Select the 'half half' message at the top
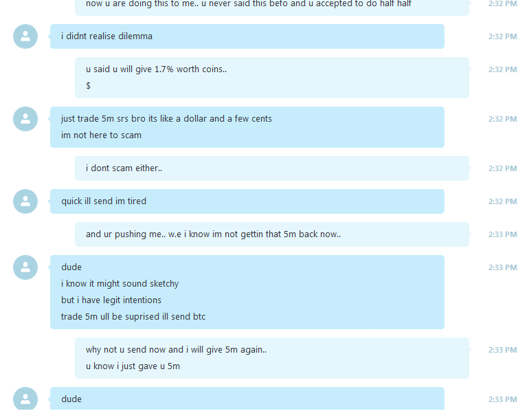The width and height of the screenshot is (520, 420). coord(272,7)
